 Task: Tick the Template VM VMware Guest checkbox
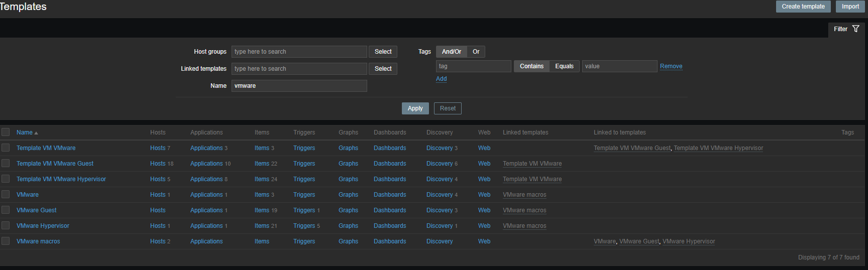pos(6,163)
